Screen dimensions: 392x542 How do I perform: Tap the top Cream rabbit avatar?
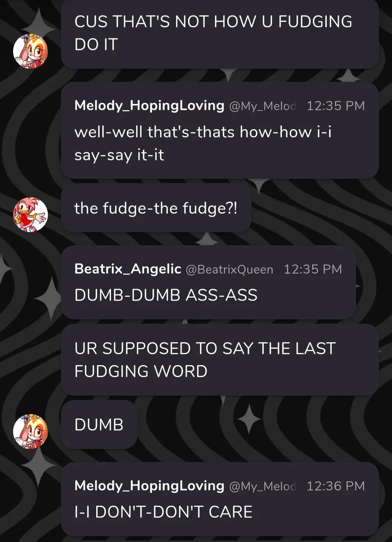tap(30, 51)
